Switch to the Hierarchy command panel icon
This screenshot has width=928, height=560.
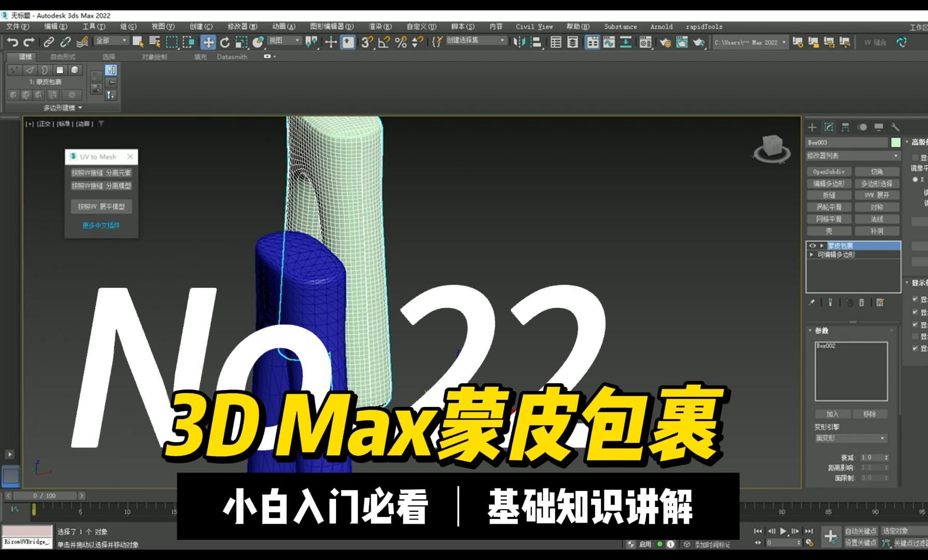click(x=846, y=127)
